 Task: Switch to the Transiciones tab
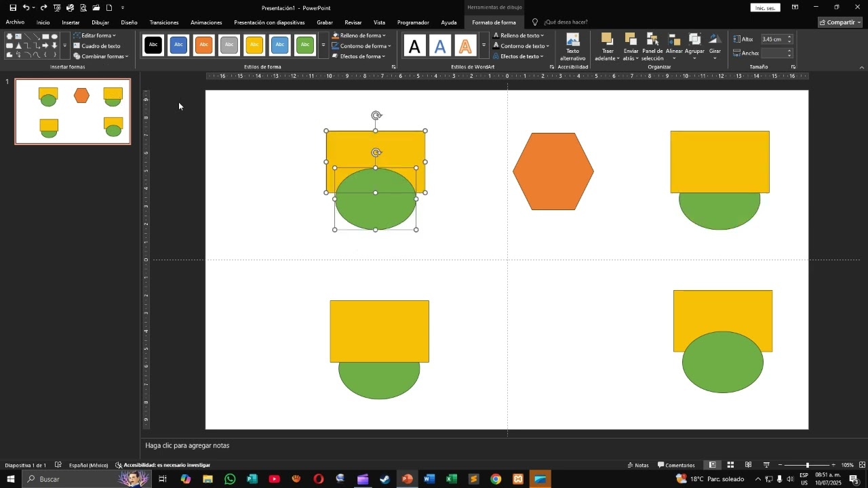(x=164, y=22)
